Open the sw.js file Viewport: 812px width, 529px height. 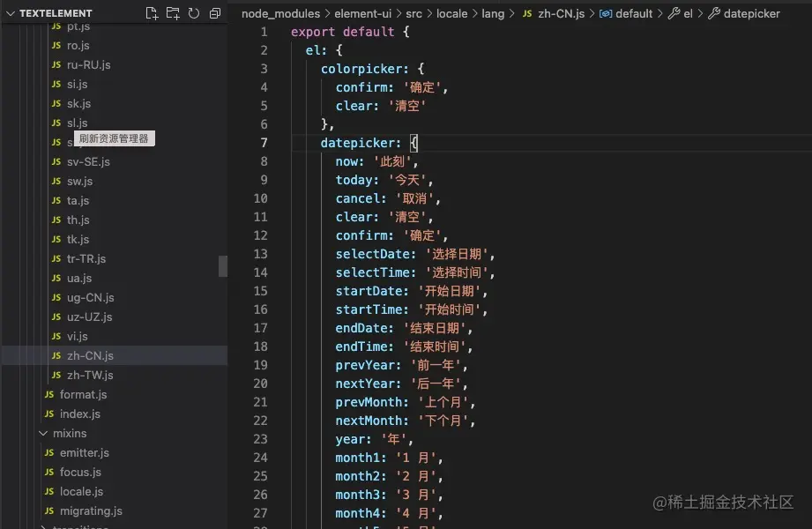(79, 182)
